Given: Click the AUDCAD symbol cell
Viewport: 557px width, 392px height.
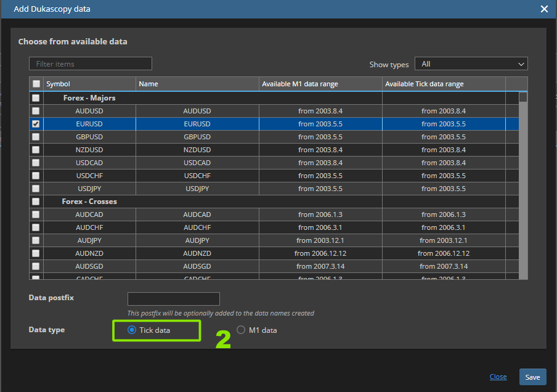Looking at the screenshot, I should (x=89, y=214).
